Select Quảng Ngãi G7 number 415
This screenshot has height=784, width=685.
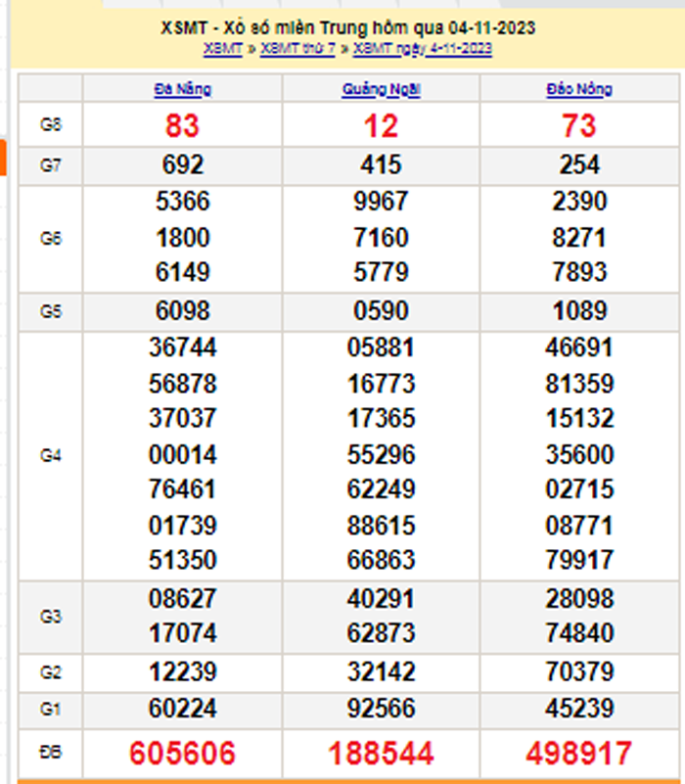[x=381, y=164]
